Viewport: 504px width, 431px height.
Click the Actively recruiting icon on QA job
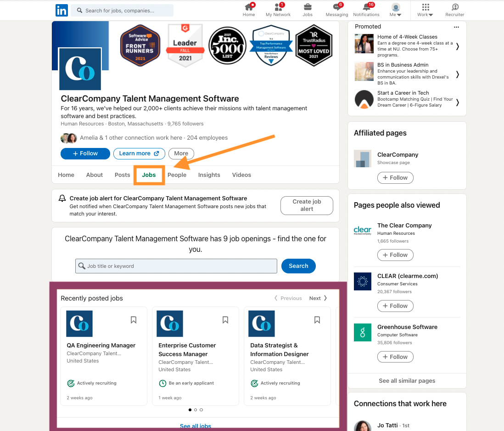(71, 383)
